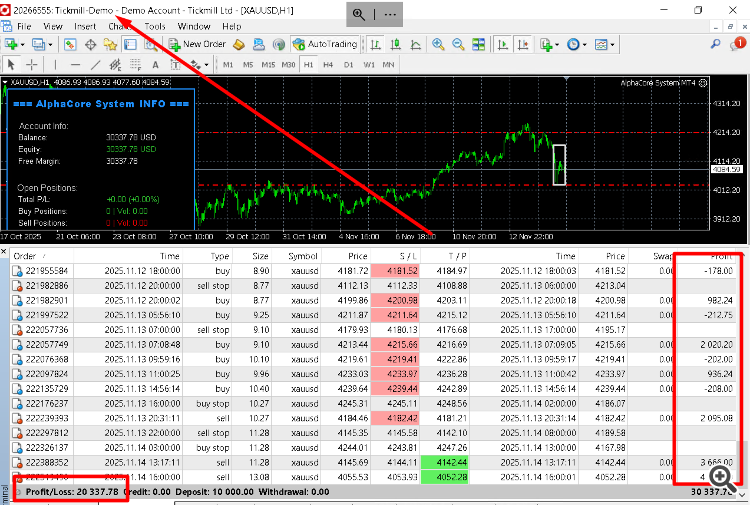Zoom out on the chart
Screen dimensions: 750x505
click(458, 44)
